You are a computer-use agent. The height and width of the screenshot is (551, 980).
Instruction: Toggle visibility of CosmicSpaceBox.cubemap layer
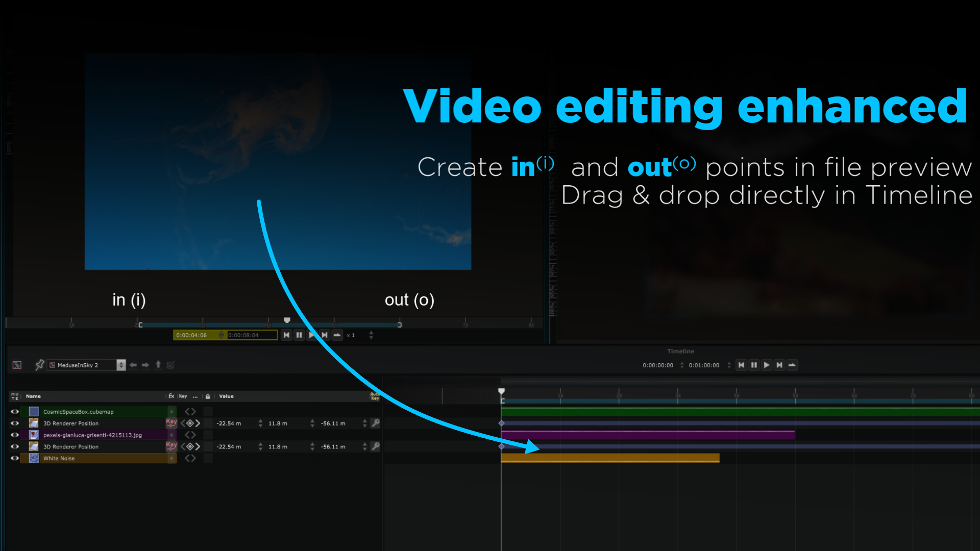click(x=15, y=412)
